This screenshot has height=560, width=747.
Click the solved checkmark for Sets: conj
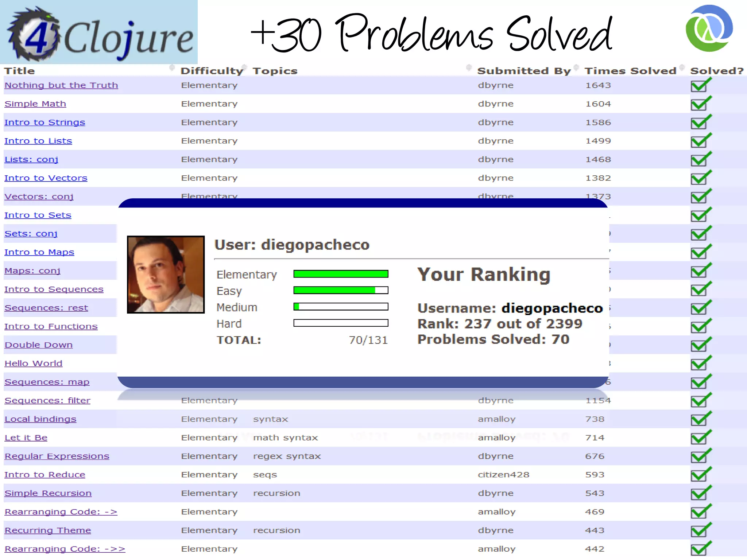(701, 234)
